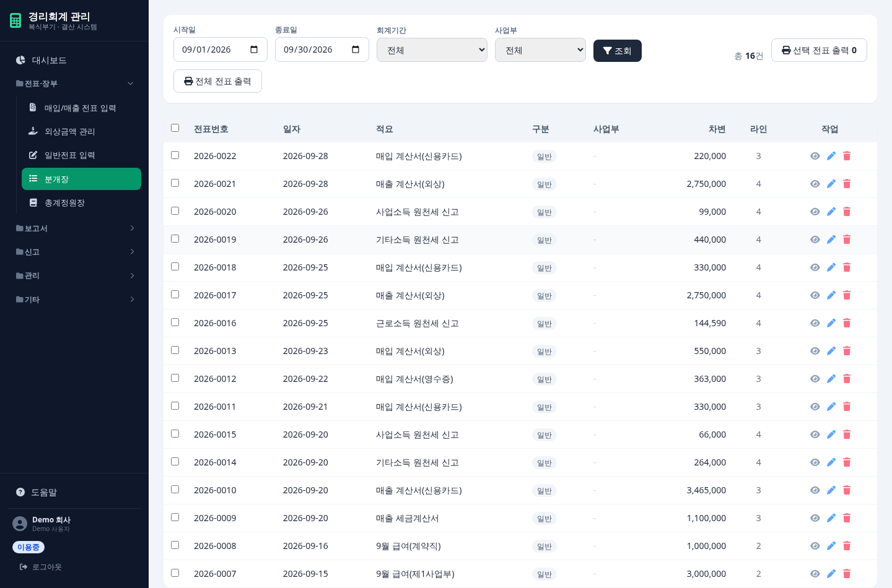The width and height of the screenshot is (892, 588).
Task: Click 전체 전표 출력 button
Action: click(x=217, y=81)
